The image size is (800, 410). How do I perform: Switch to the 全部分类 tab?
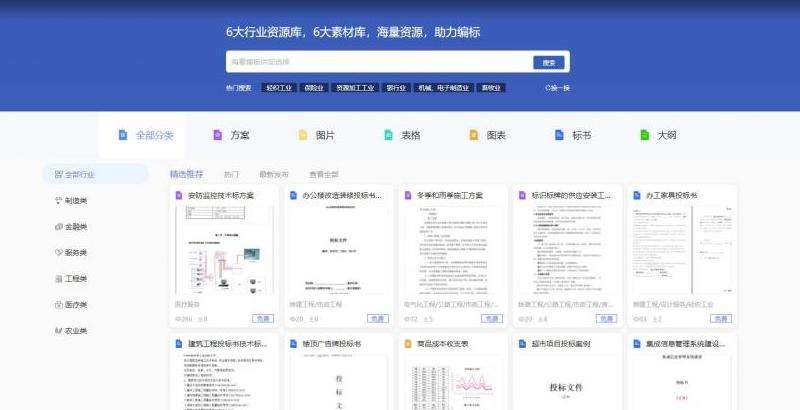click(x=142, y=135)
